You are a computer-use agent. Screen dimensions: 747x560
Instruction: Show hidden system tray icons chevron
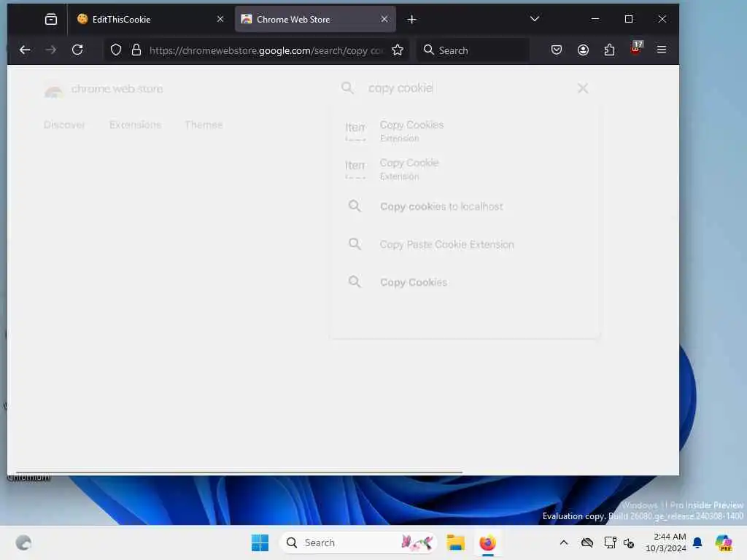[x=564, y=542]
